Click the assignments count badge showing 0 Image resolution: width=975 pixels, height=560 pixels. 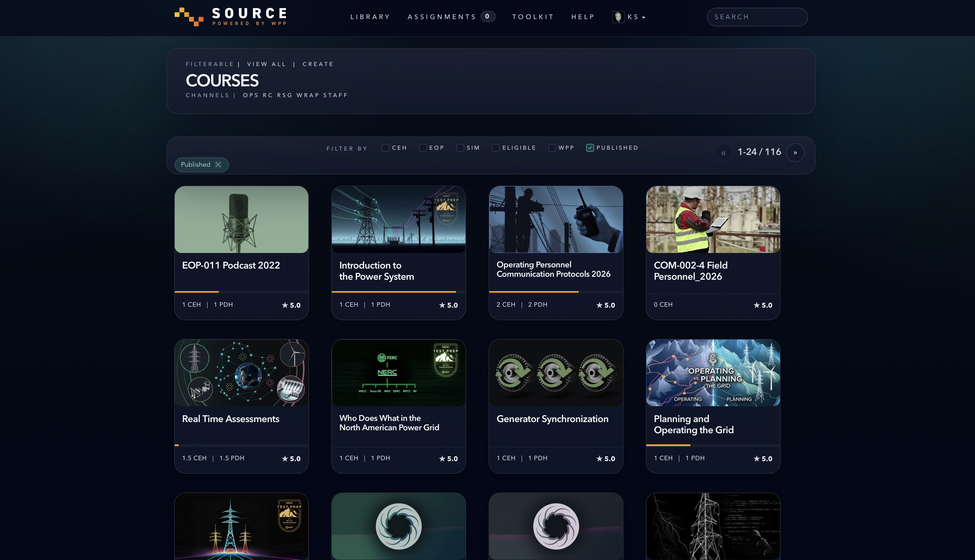coord(487,16)
